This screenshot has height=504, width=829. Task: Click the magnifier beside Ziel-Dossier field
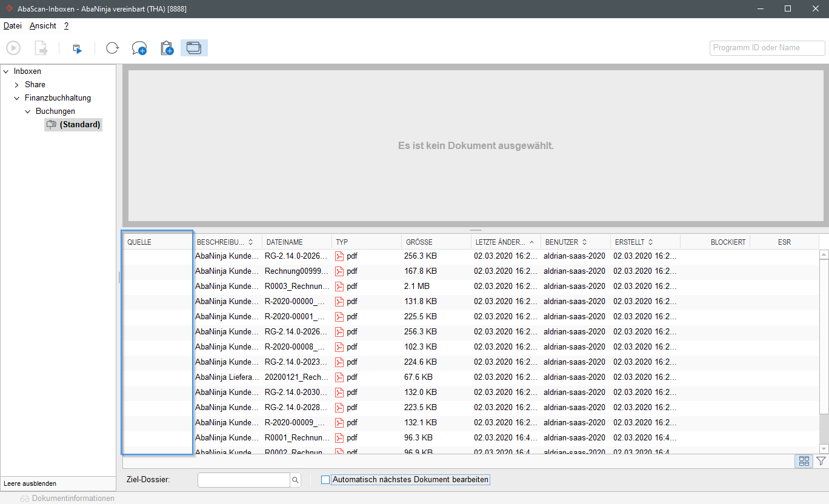(295, 480)
